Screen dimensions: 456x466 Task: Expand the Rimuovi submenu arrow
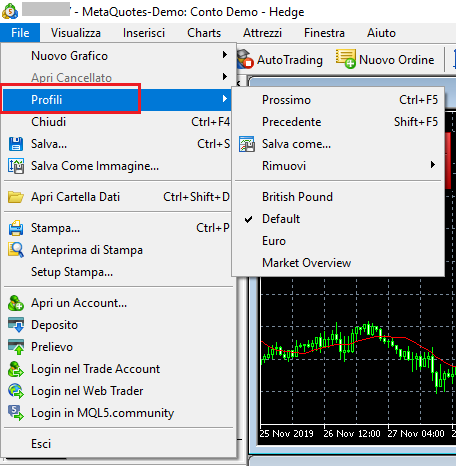433,165
